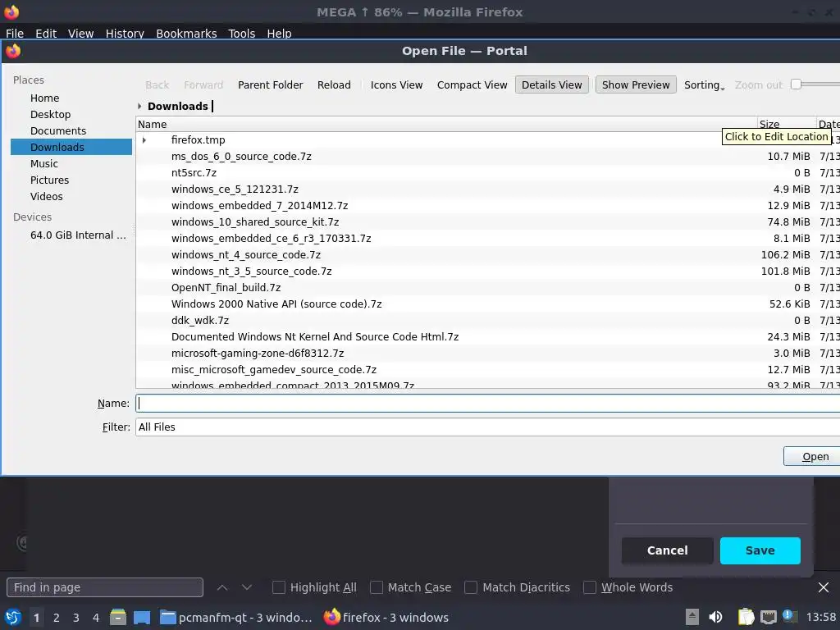Select 64.0 GiB Internal device
The height and width of the screenshot is (630, 840).
[x=71, y=235]
